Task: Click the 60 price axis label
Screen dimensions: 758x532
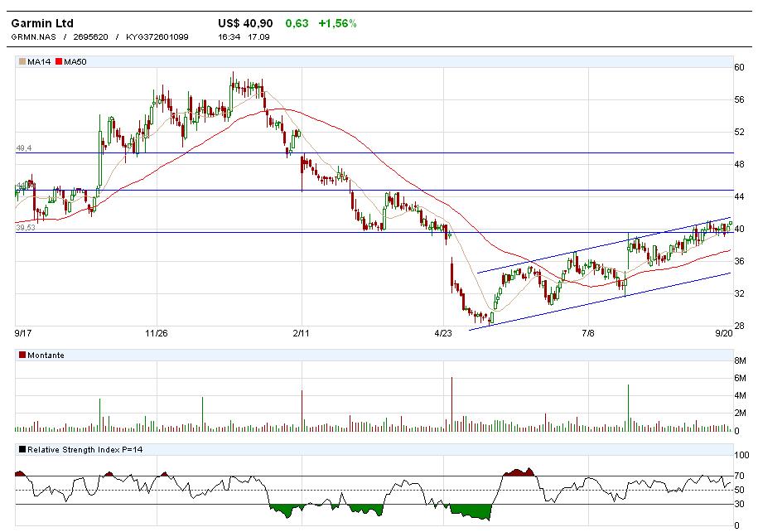Action: click(x=739, y=67)
